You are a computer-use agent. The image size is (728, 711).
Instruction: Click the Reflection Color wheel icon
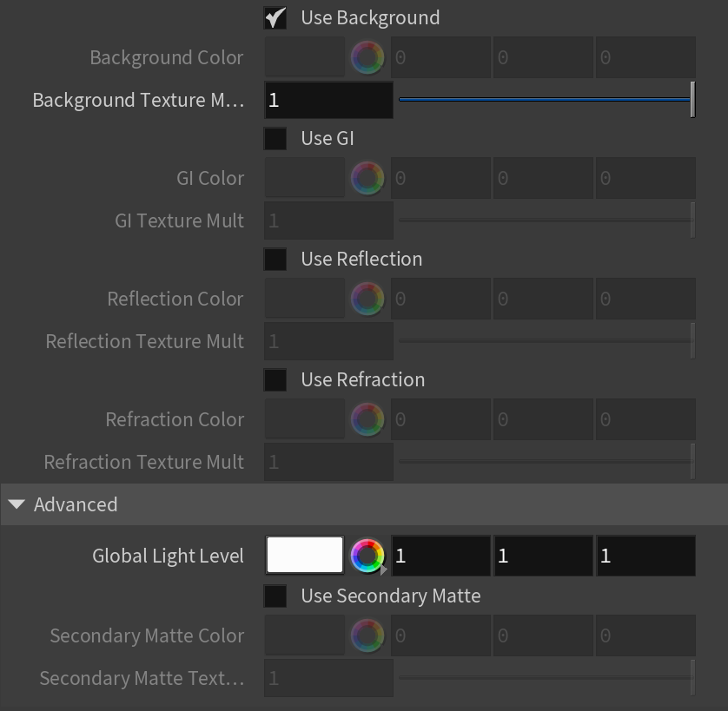pyautogui.click(x=367, y=299)
